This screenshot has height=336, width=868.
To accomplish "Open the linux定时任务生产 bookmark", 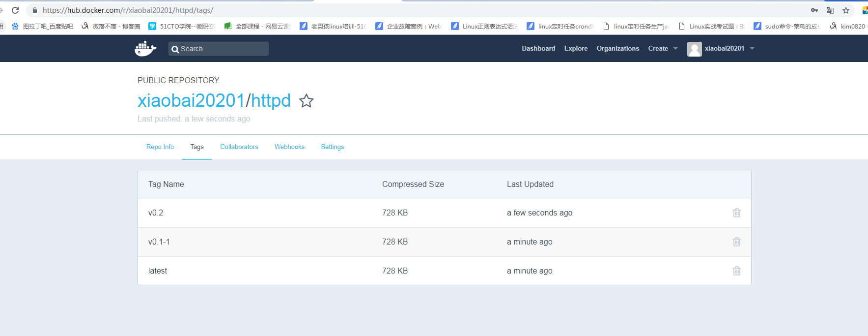I will click(x=636, y=26).
